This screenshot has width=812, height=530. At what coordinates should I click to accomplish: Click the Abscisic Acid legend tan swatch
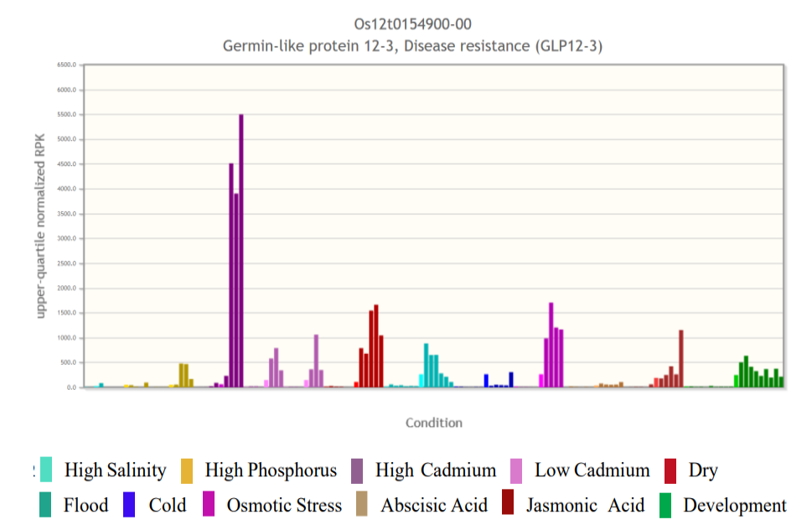pyautogui.click(x=361, y=503)
